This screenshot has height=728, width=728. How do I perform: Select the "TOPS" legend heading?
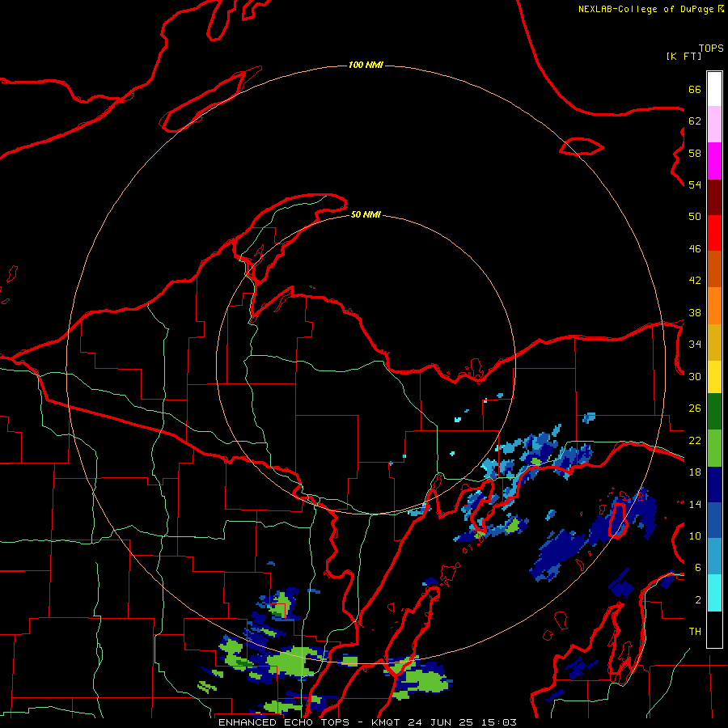click(711, 49)
